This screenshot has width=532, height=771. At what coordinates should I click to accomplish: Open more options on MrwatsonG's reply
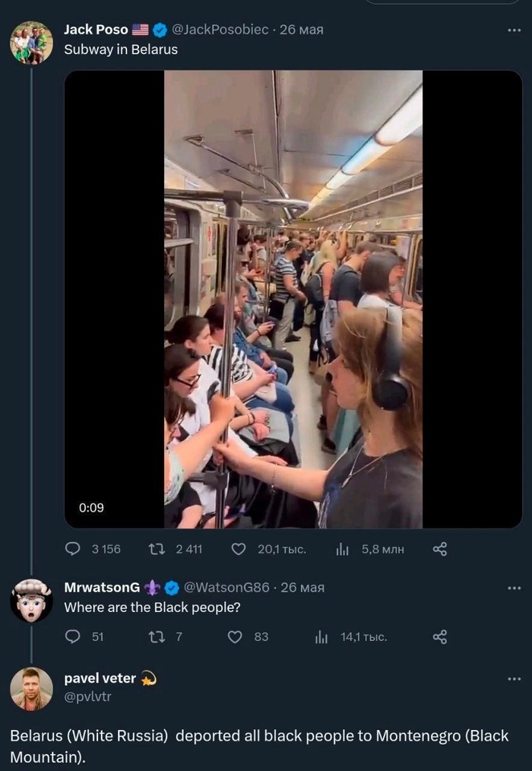tap(515, 588)
